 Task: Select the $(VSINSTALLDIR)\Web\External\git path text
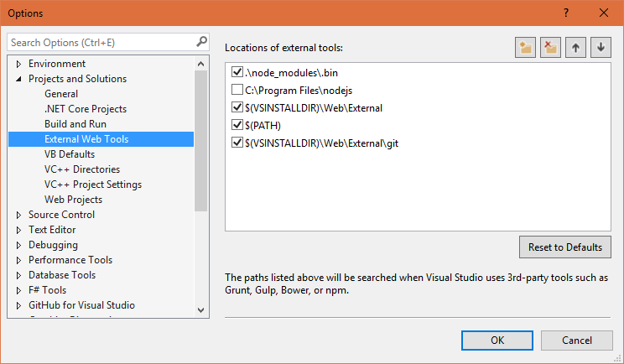pos(321,143)
